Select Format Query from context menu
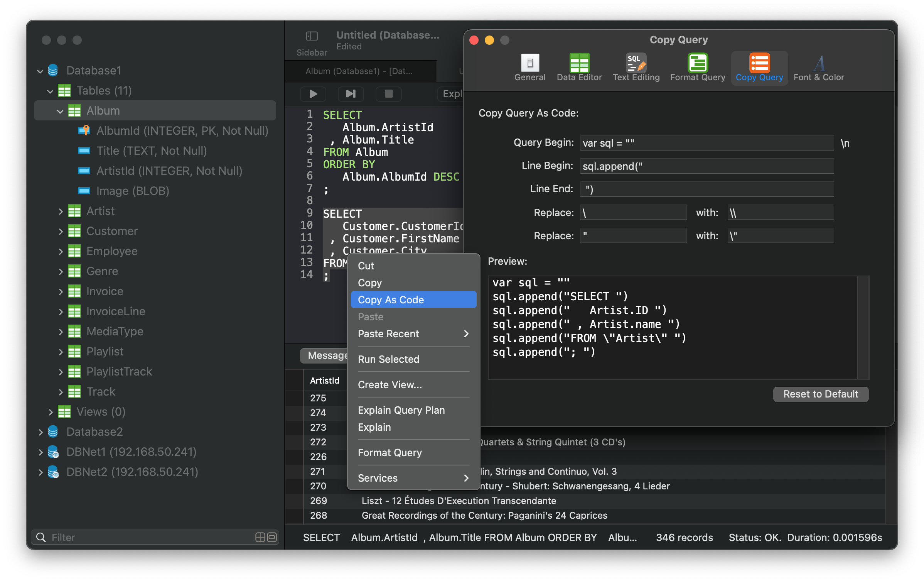 (389, 453)
